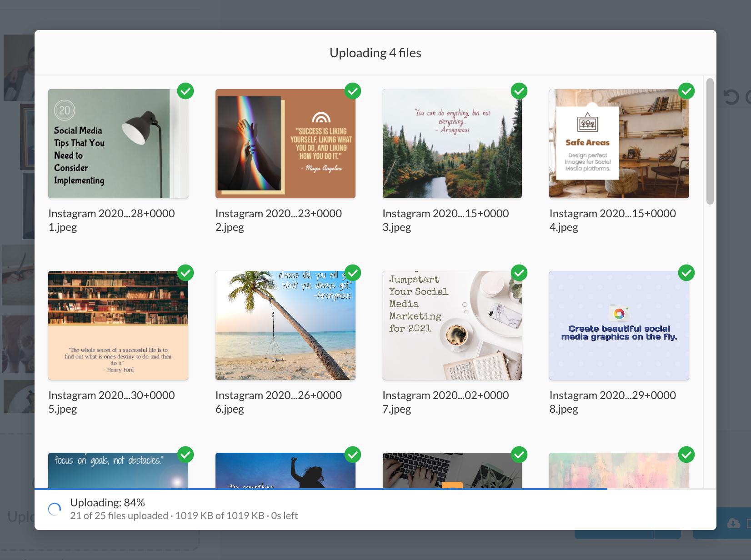
Task: Select the coffee flat-lay marketing thumbnail
Action: point(452,325)
